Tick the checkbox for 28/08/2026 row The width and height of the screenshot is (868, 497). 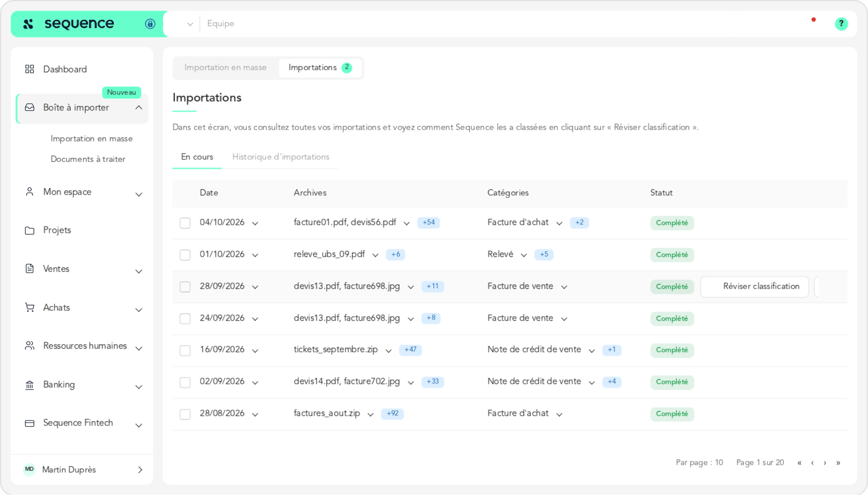[x=185, y=414]
